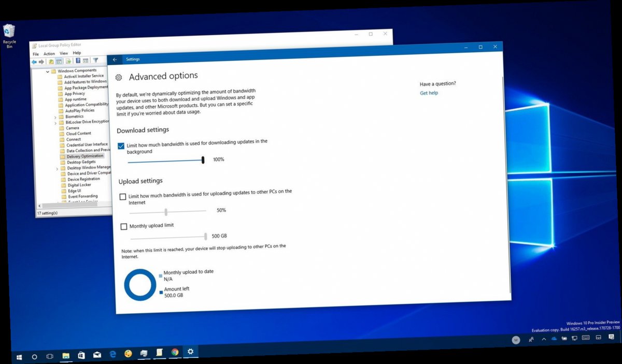Open the Action menu in Group Policy Editor
622x364 pixels.
click(x=49, y=53)
